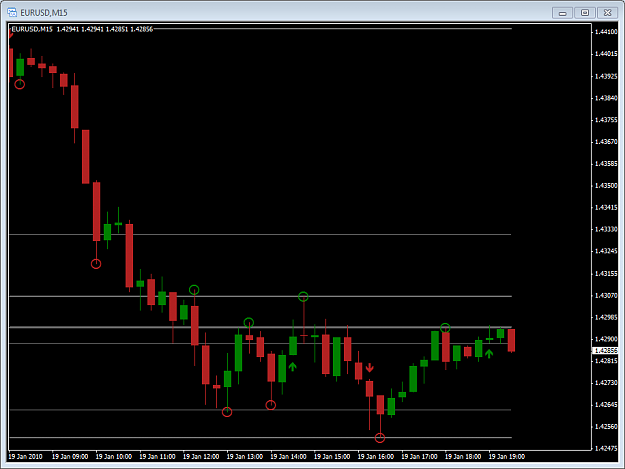Click the 19 Jan 12:00 time label
This screenshot has width=625, height=469.
click(201, 457)
